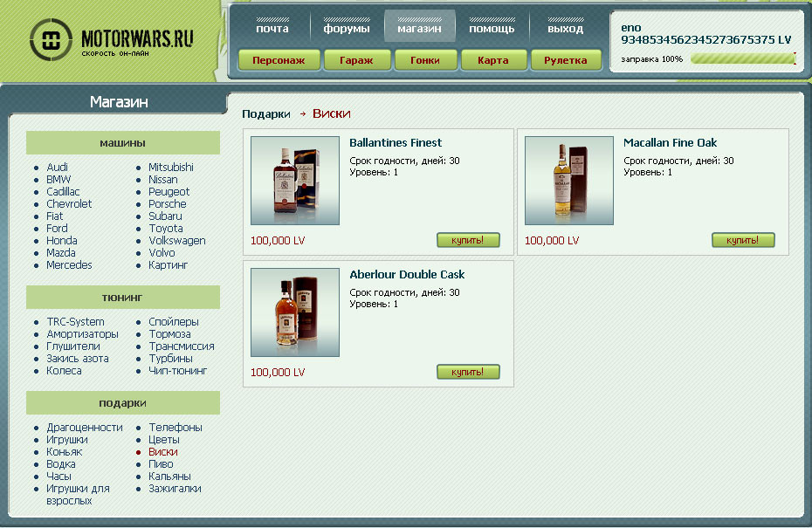The image size is (812, 528).
Task: Open TRC-System tuning parts
Action: coord(75,322)
